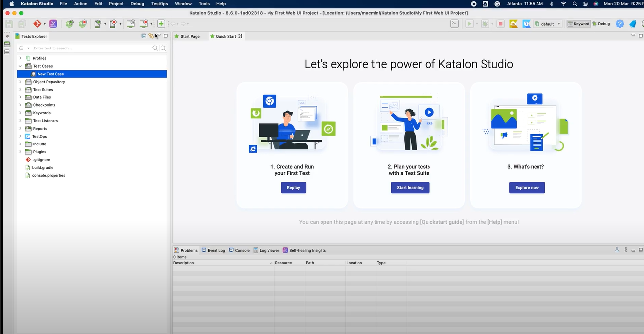Switch to Debug perspective
The height and width of the screenshot is (334, 644).
coord(601,24)
